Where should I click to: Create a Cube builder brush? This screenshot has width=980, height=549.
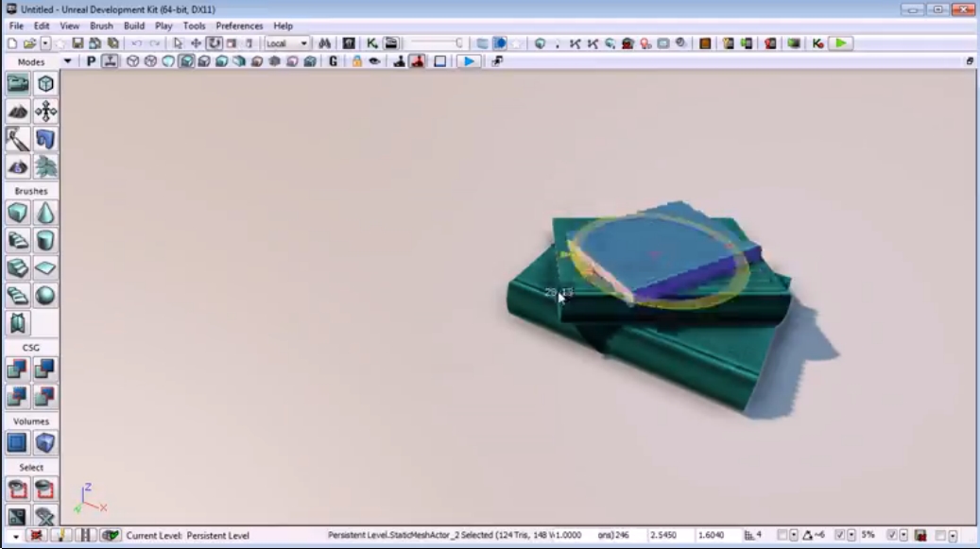(18, 213)
